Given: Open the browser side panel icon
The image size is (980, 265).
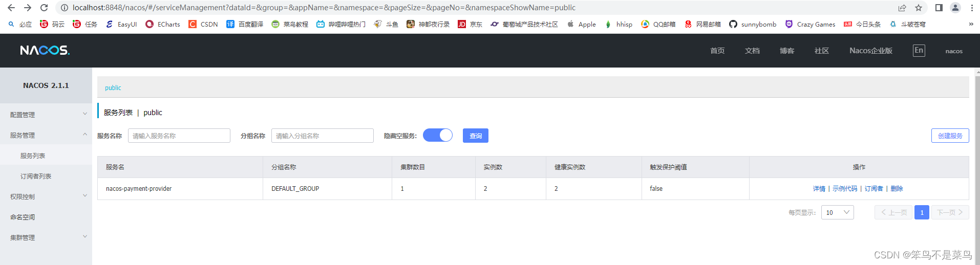Looking at the screenshot, I should tap(939, 8).
